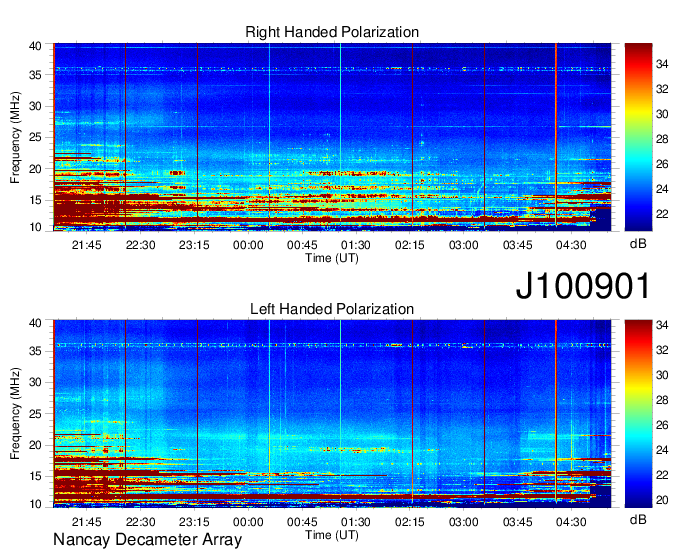Click the dB unit label under bottom colorbar

coord(638,519)
